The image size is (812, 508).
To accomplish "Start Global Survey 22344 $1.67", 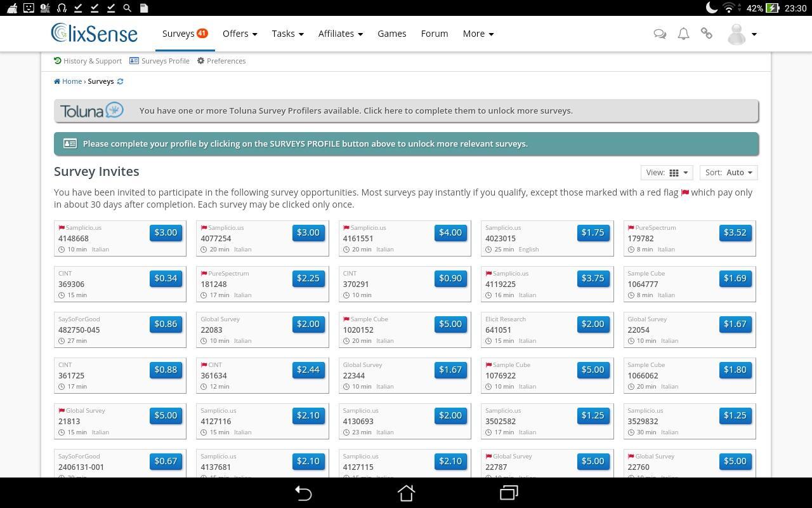I will point(450,370).
